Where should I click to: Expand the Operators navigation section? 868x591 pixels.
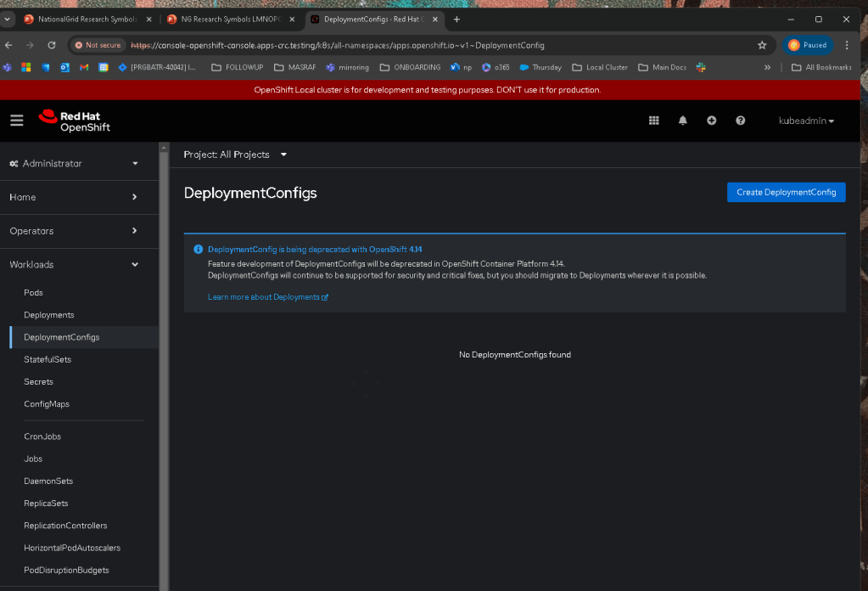pos(74,231)
